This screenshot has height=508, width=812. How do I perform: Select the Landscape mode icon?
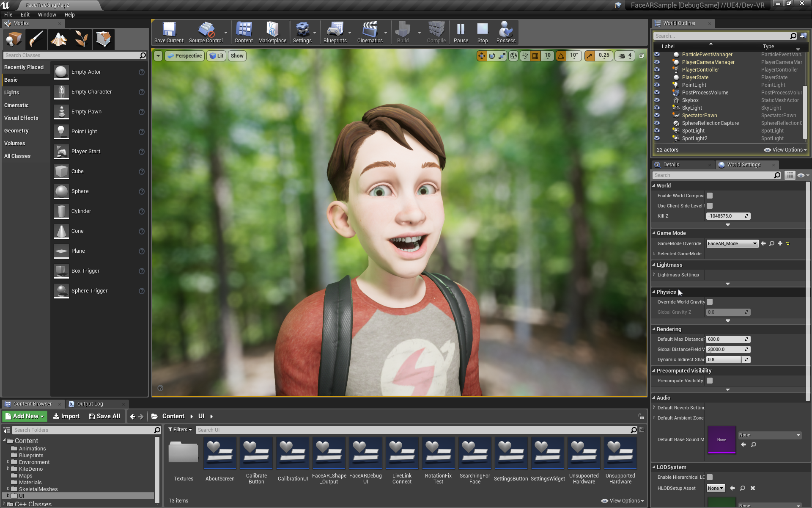(x=59, y=39)
